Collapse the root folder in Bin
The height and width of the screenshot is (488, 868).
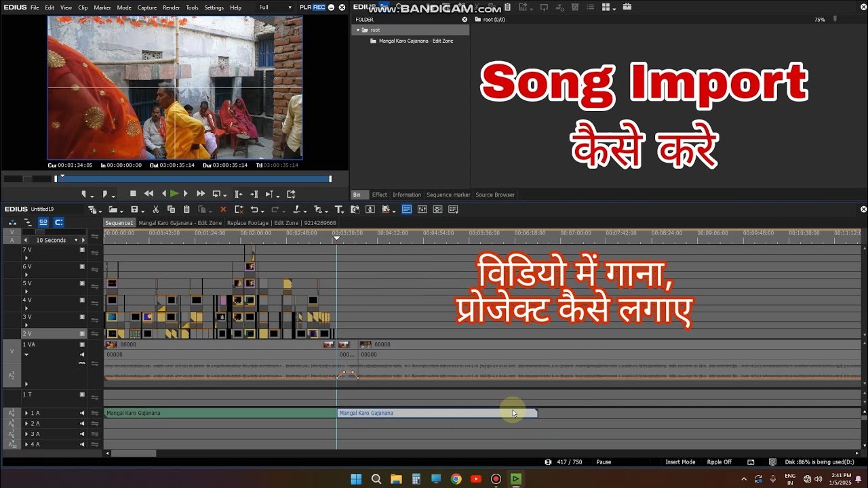click(358, 30)
